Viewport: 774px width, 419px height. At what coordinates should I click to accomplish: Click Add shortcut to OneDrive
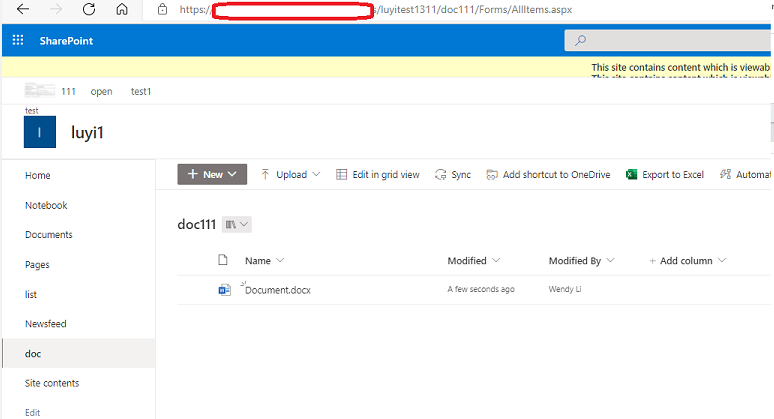coord(548,174)
